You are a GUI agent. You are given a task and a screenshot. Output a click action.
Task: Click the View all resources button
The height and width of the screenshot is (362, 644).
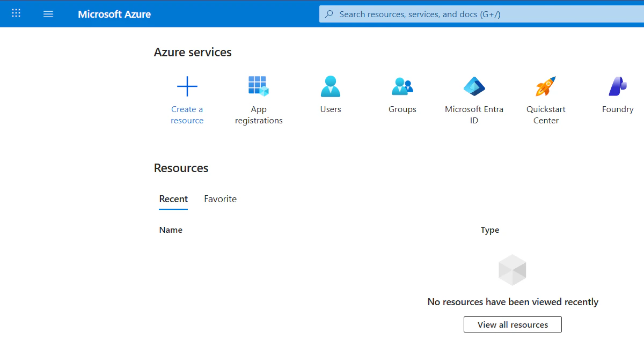point(512,324)
